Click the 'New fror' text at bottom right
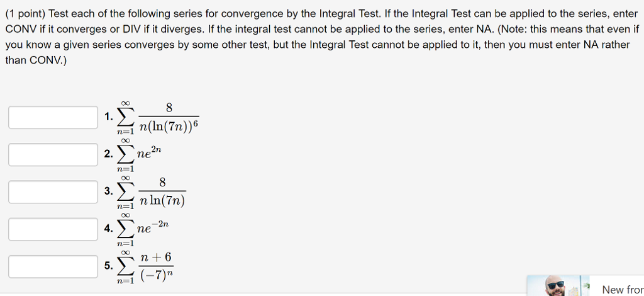The height and width of the screenshot is (296, 644). pos(622,290)
